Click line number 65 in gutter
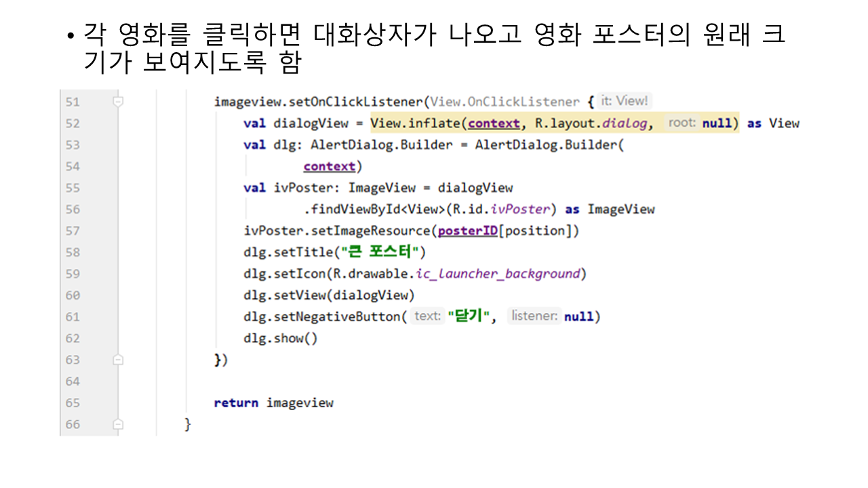This screenshot has width=868, height=488. point(73,403)
